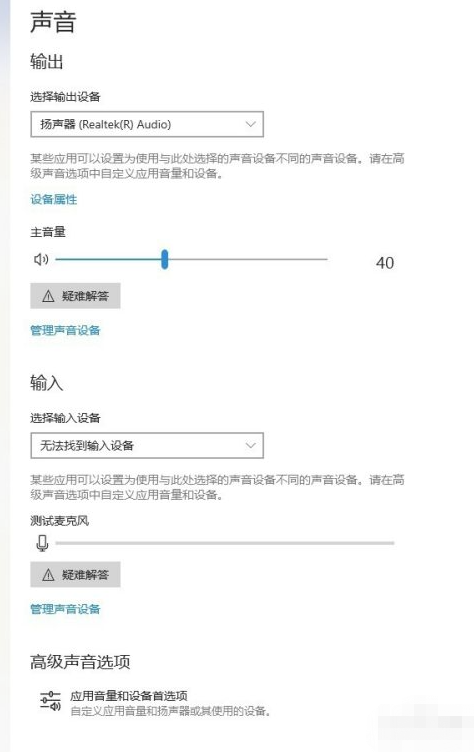Click the microphone test level bar
The width and height of the screenshot is (475, 752).
(225, 543)
